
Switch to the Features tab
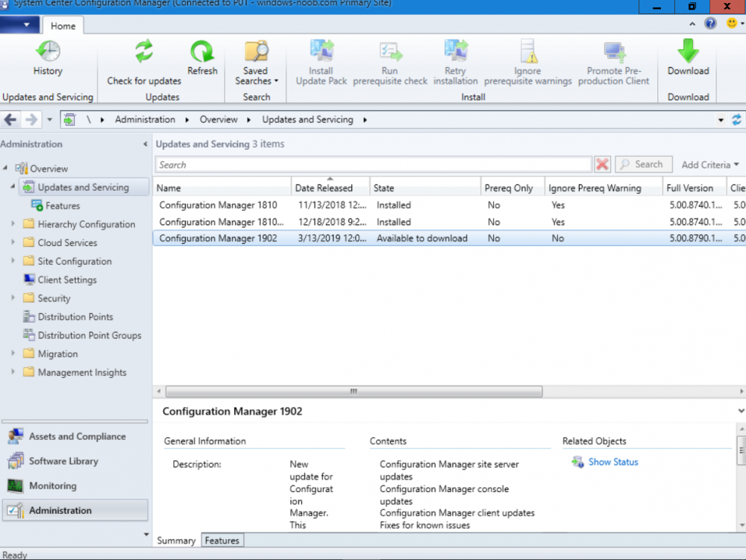point(222,541)
